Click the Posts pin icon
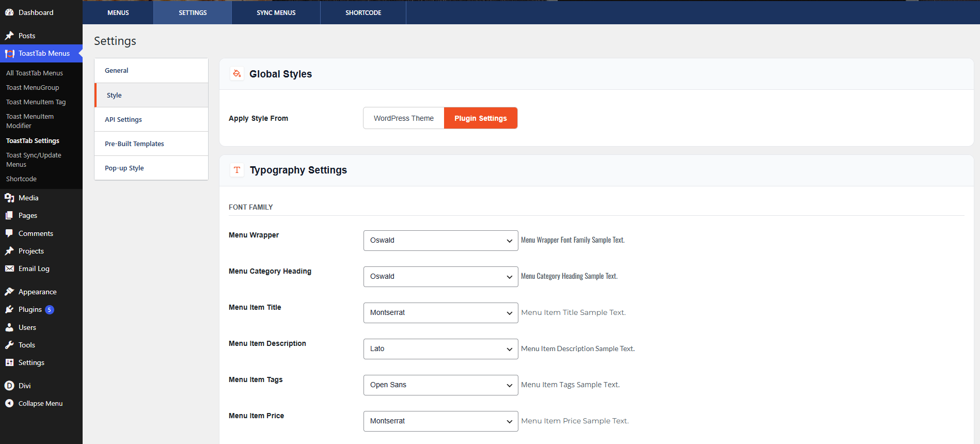980x444 pixels. pyautogui.click(x=9, y=36)
